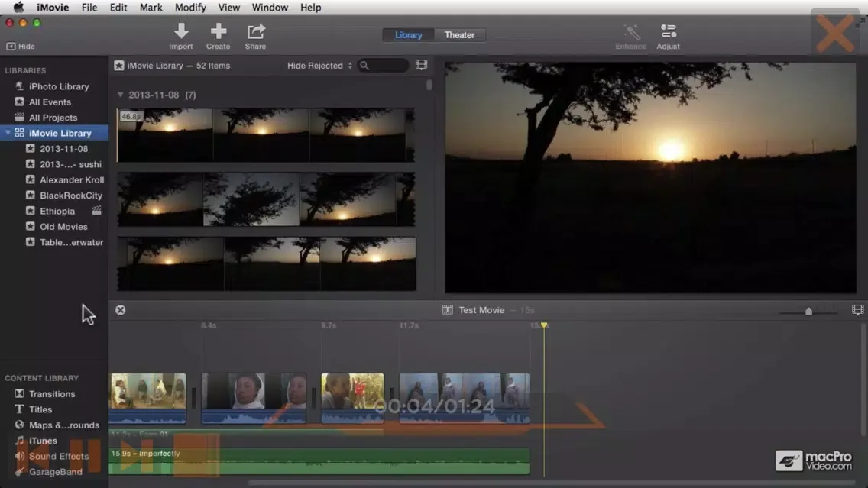Select the third timeline clip with red clothing
868x488 pixels.
353,399
